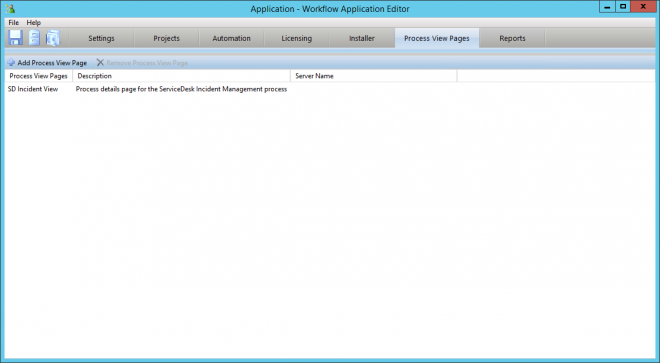Select the Process View Pages tab

pyautogui.click(x=437, y=38)
